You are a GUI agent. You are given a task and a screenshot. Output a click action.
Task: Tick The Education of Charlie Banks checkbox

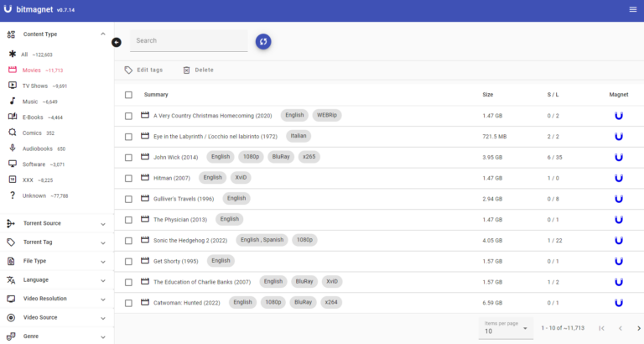coord(128,283)
